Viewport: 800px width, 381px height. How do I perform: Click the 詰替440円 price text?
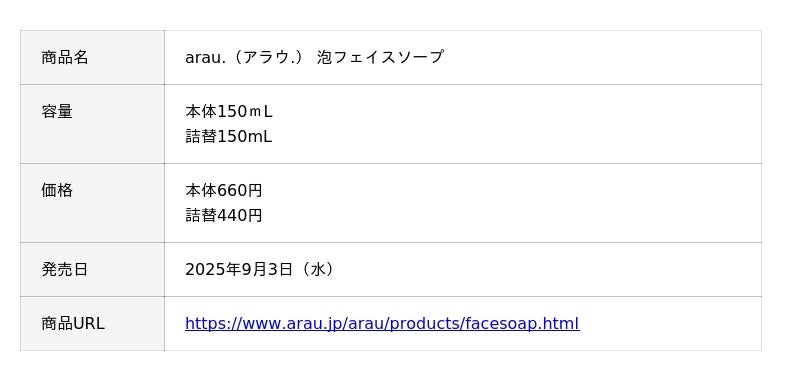[x=223, y=215]
